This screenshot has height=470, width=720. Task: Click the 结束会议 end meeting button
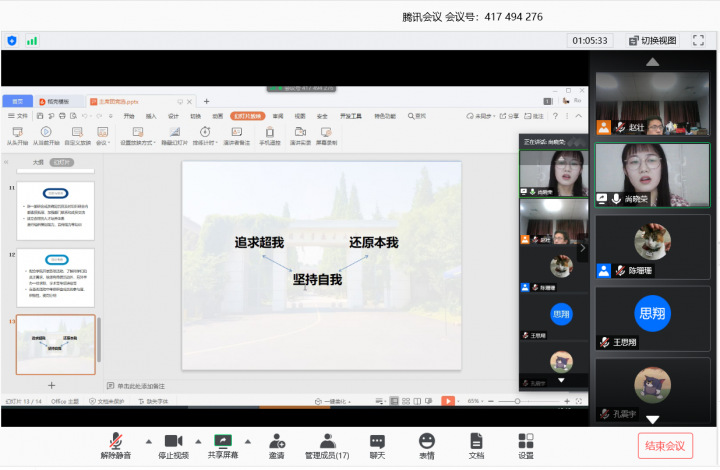664,446
